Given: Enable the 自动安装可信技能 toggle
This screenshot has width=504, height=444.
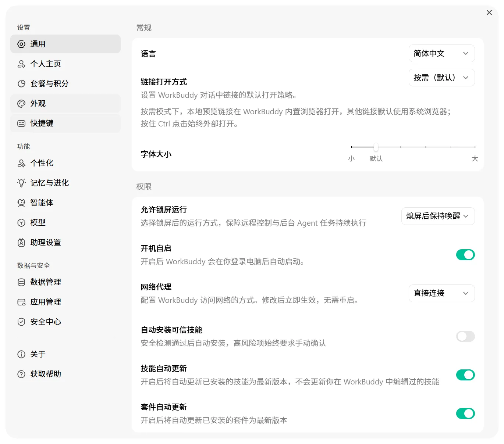Looking at the screenshot, I should (x=465, y=336).
